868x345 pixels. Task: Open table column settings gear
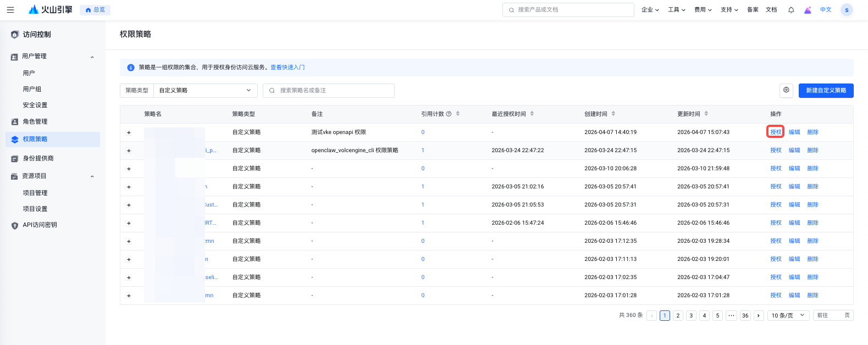click(786, 90)
